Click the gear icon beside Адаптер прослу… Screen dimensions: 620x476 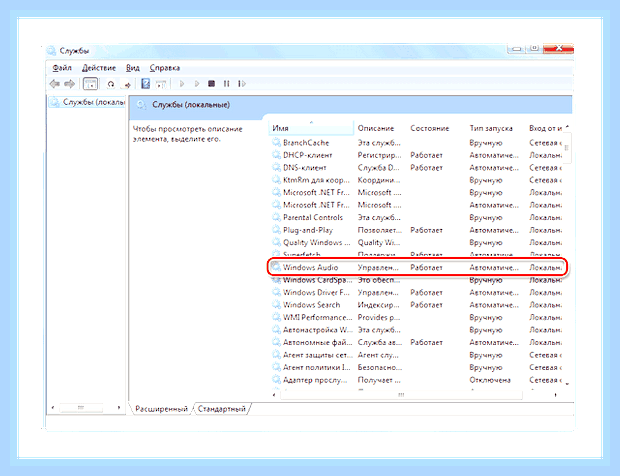[x=276, y=380]
